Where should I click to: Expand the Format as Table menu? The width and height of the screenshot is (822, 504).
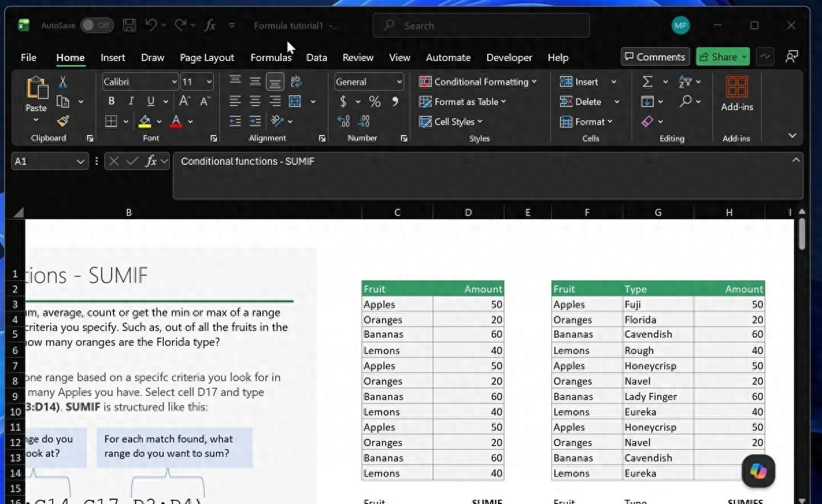coord(462,101)
